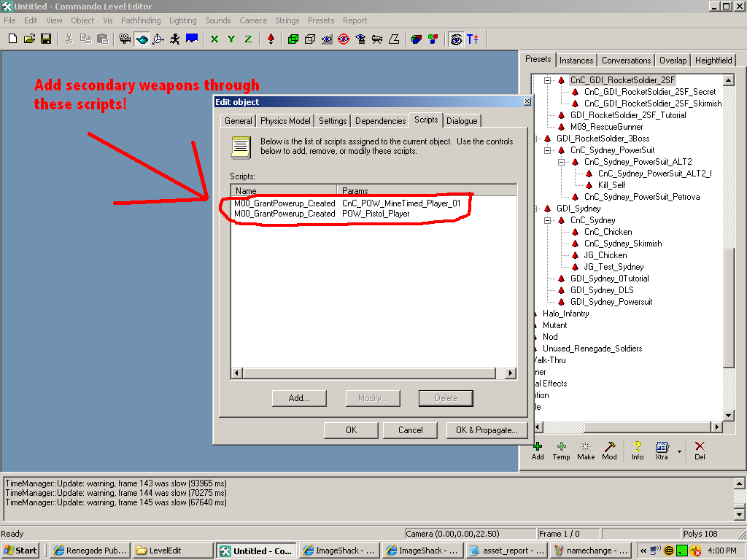Click the Mod hammer icon in Presets

point(609,450)
